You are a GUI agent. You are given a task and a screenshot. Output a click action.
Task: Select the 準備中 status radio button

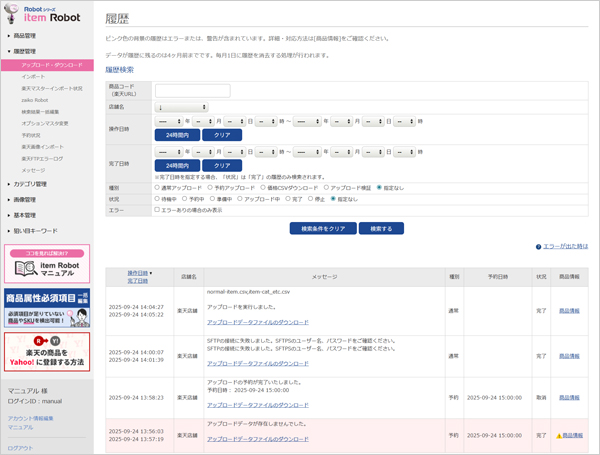click(212, 199)
